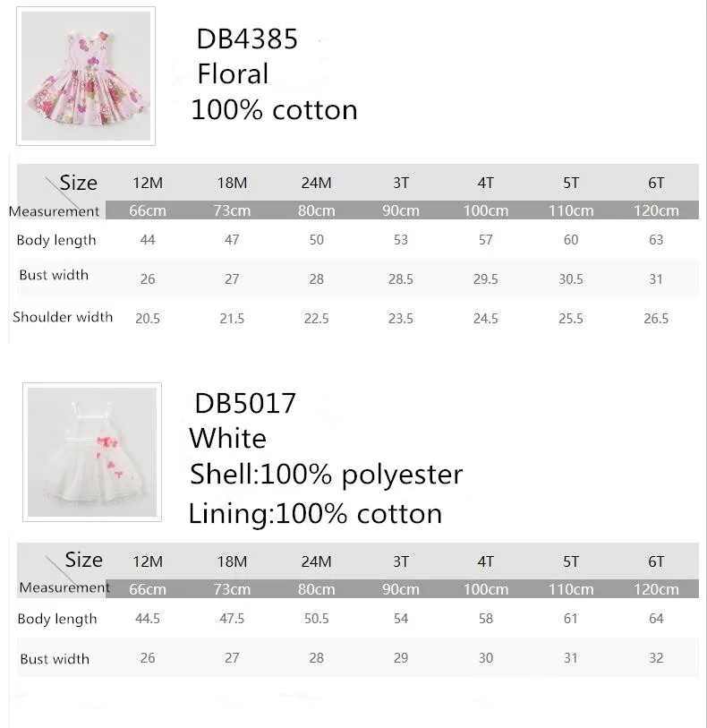
Task: Click Bust width label in the second table
Action: (x=55, y=659)
